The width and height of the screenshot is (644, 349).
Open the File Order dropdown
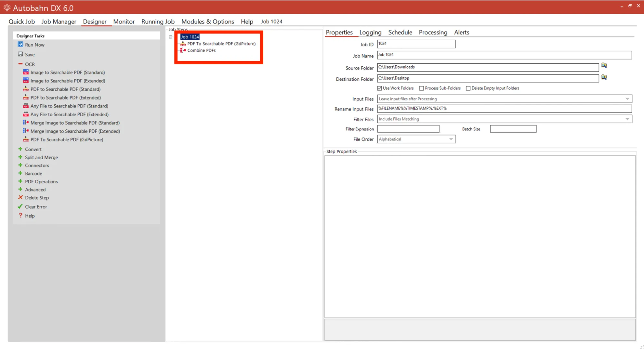tap(451, 139)
